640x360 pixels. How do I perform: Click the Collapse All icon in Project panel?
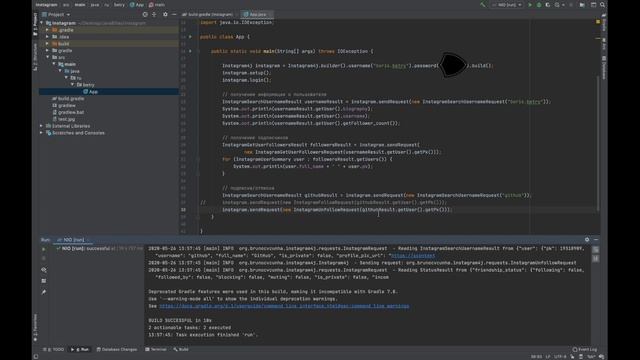click(x=154, y=14)
